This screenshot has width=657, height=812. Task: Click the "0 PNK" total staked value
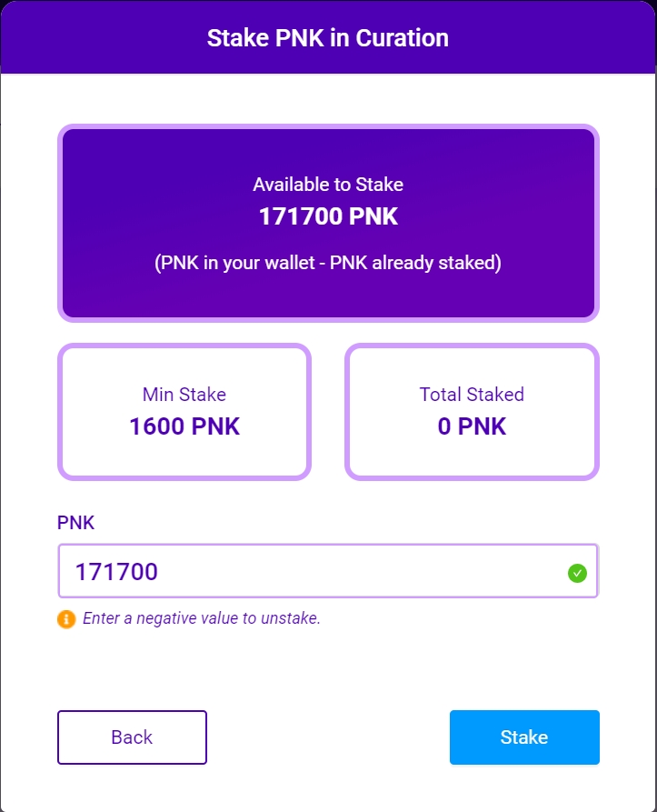coord(472,426)
